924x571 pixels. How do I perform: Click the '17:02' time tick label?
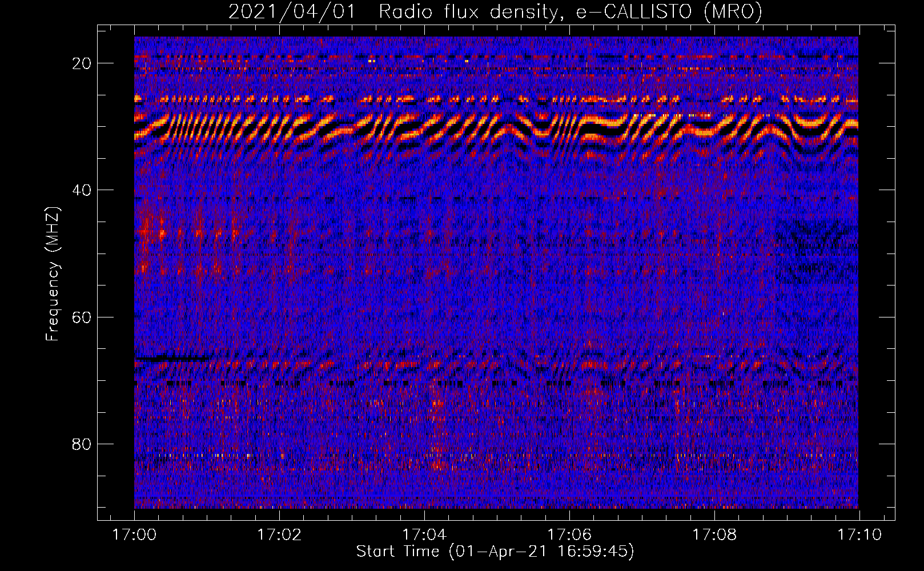coord(280,535)
